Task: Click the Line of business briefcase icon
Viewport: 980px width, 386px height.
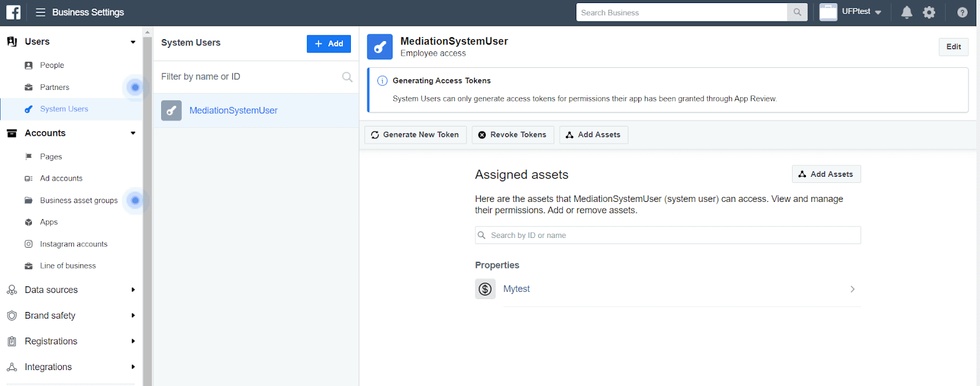Action: [28, 266]
